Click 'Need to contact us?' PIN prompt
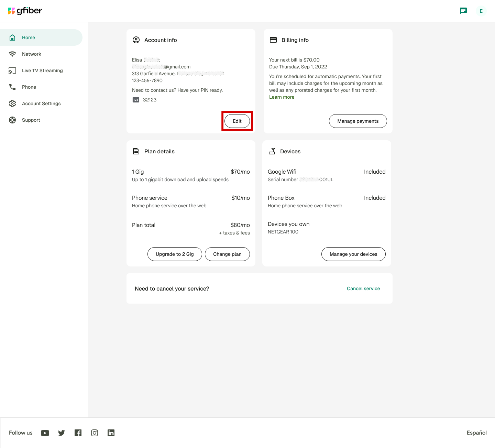 tap(177, 90)
